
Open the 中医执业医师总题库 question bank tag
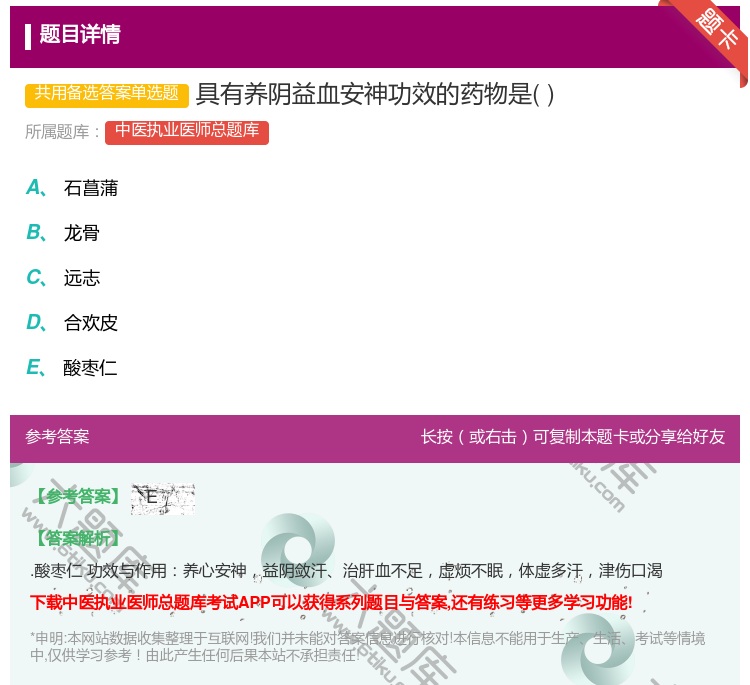[187, 132]
